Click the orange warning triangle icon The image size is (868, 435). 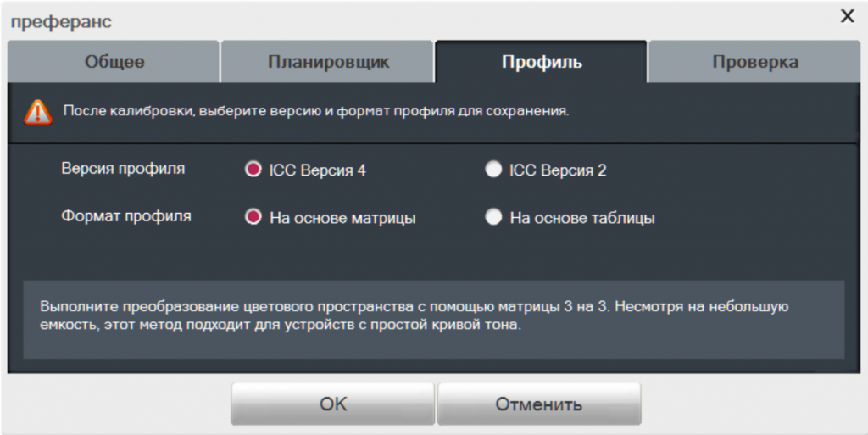(x=37, y=112)
